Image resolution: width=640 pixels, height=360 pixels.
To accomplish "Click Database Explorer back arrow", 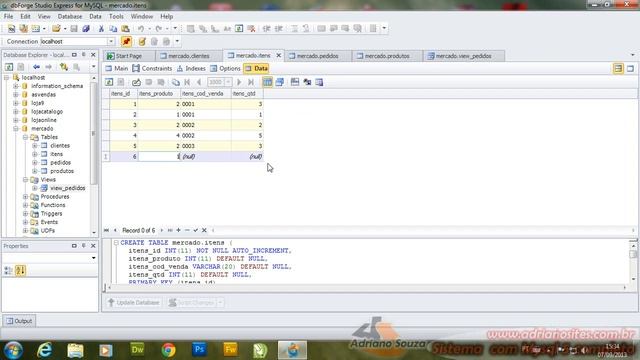I will pos(36,67).
